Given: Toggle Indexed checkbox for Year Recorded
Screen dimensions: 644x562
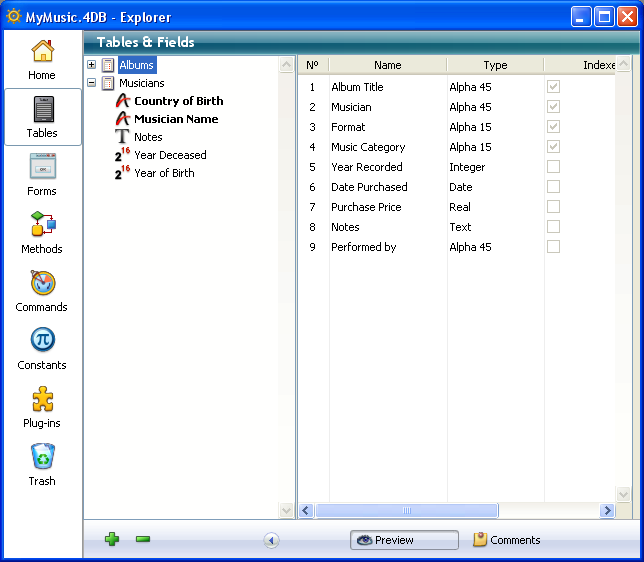Looking at the screenshot, I should (x=553, y=167).
